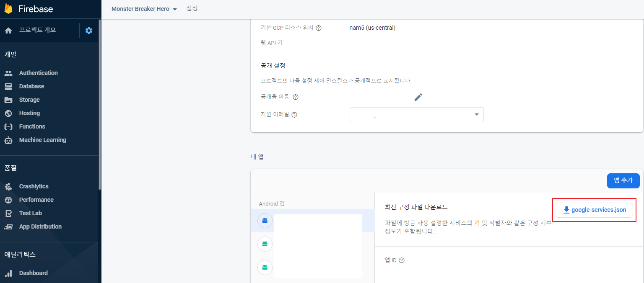
Task: Click the 애널리틱스 section header
Action: tap(20, 254)
